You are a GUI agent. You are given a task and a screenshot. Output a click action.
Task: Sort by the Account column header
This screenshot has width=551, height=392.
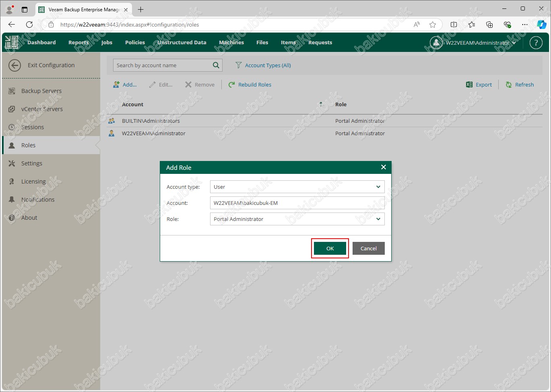click(132, 104)
